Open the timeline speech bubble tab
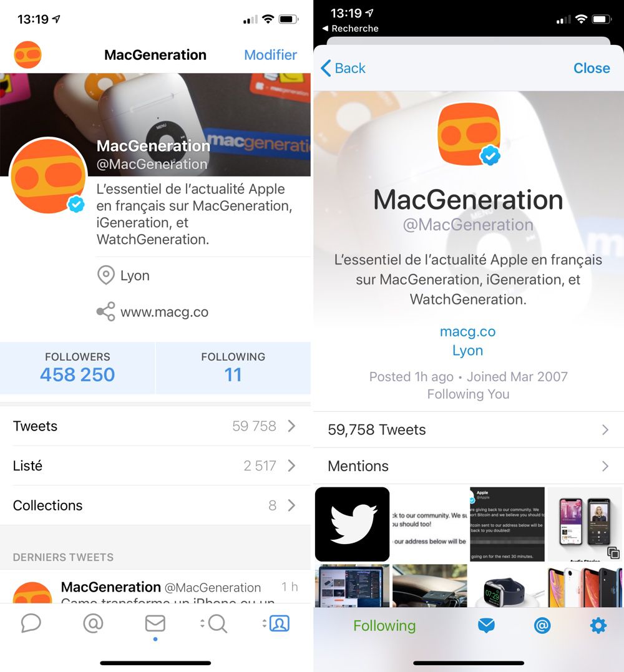 31,623
